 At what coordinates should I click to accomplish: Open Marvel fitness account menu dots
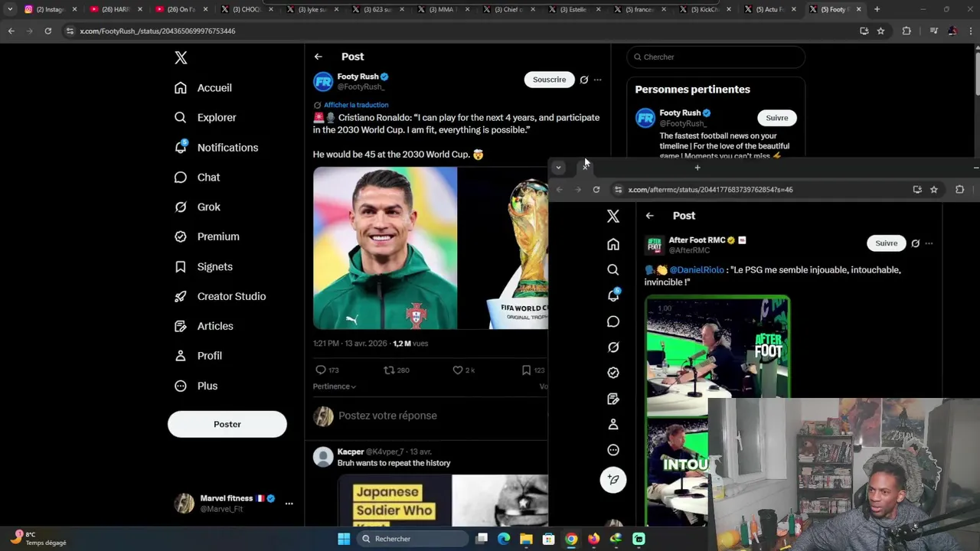(x=289, y=504)
